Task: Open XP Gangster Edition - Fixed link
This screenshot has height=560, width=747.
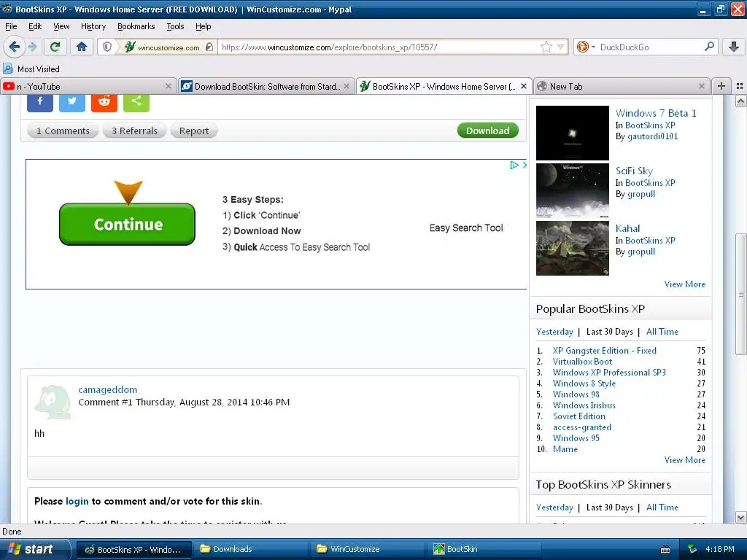Action: click(605, 351)
